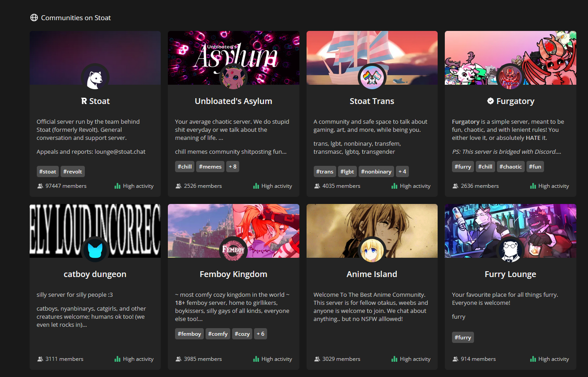
Task: Select the #nonbinary tag
Action: tap(377, 172)
